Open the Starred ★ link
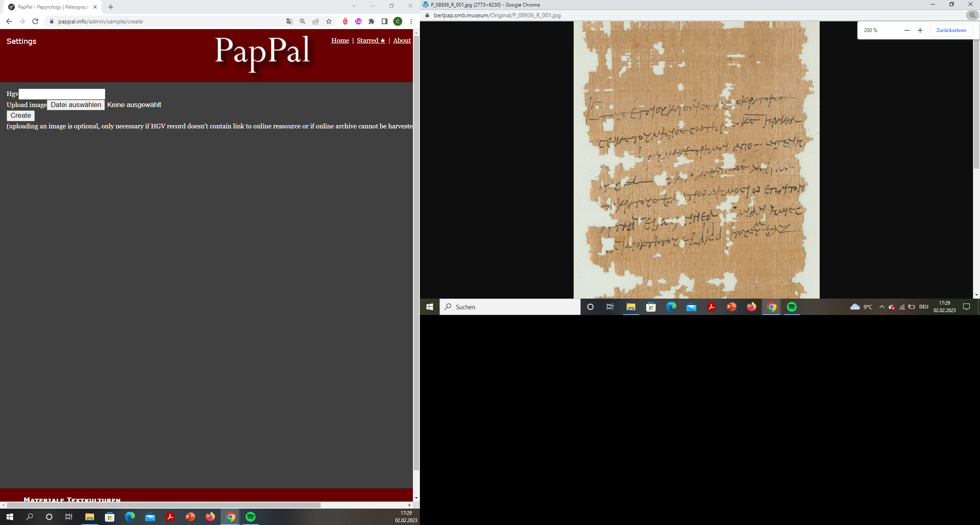980x525 pixels. (x=371, y=40)
